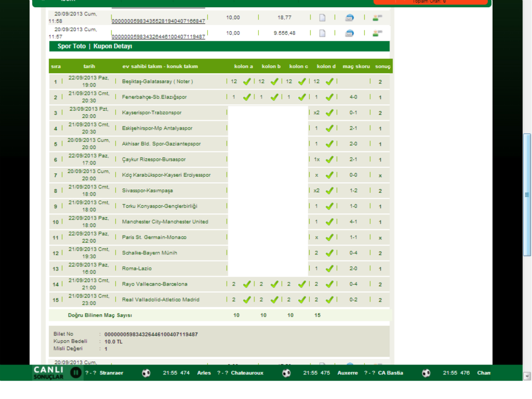Click the Bilet No value 0000005983432644...
532x399 pixels.
point(151,335)
